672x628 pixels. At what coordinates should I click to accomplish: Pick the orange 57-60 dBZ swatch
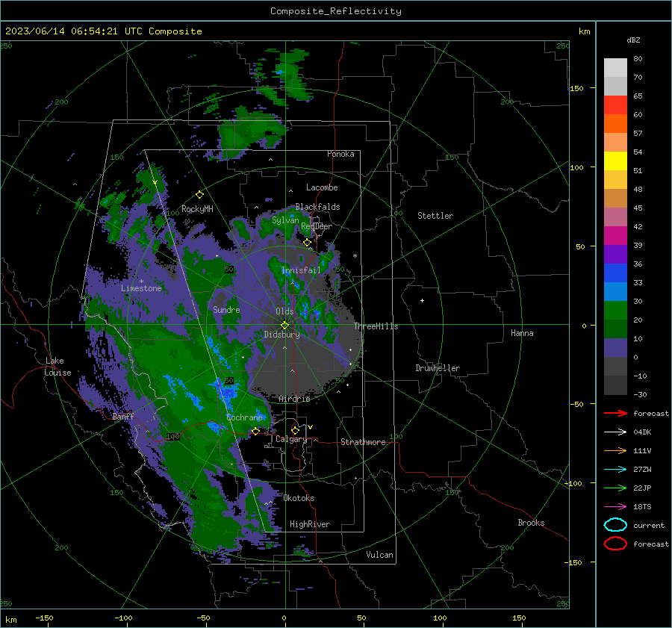tap(615, 124)
